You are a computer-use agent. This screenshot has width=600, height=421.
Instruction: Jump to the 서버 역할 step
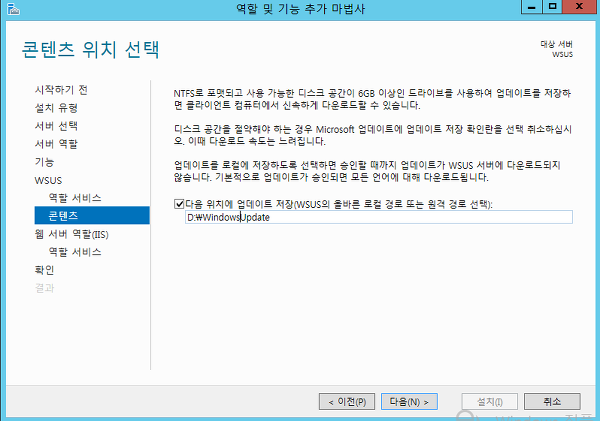[56, 144]
